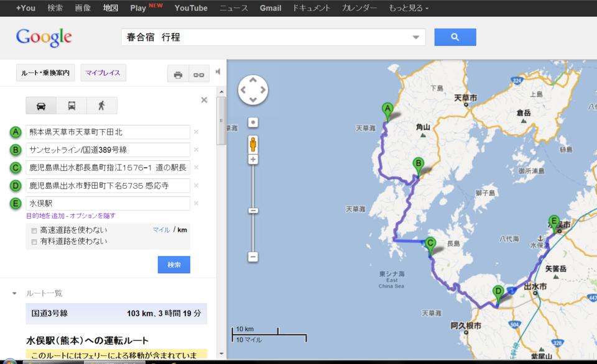Click the side panel scroll up arrow
Screen dimensions: 597x364
click(221, 92)
